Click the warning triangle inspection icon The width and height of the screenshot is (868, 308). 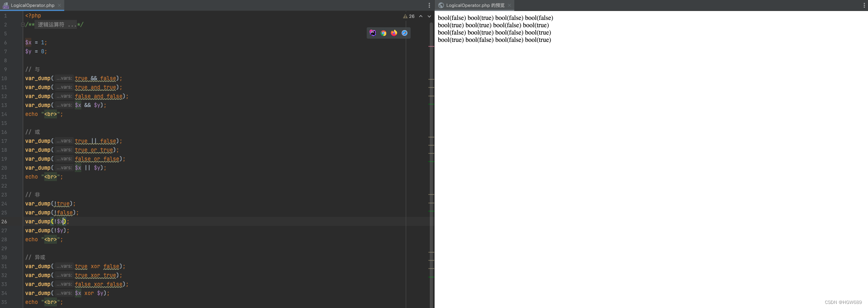click(x=405, y=16)
